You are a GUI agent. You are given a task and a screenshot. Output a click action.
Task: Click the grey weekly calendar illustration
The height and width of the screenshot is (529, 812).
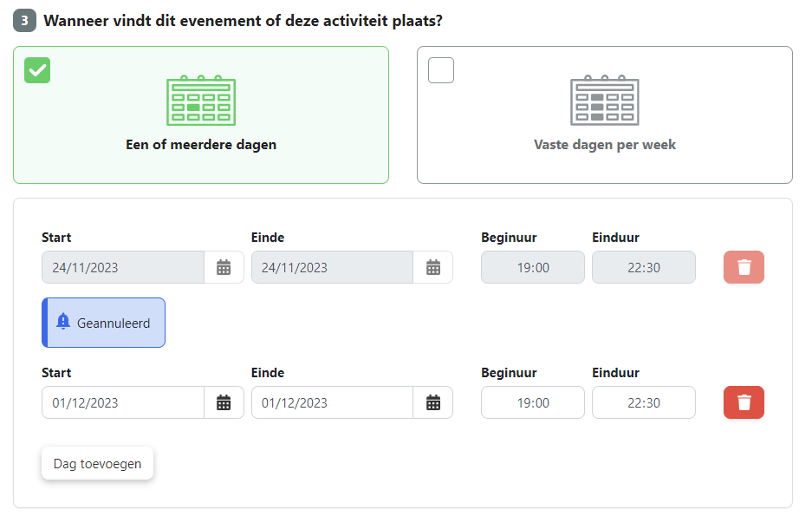604,101
